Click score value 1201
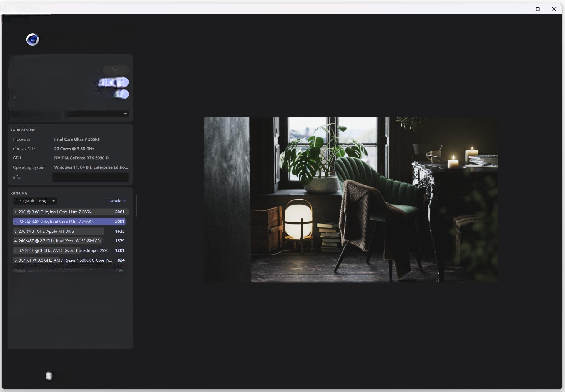Image resolution: width=565 pixels, height=392 pixels. 119,250
